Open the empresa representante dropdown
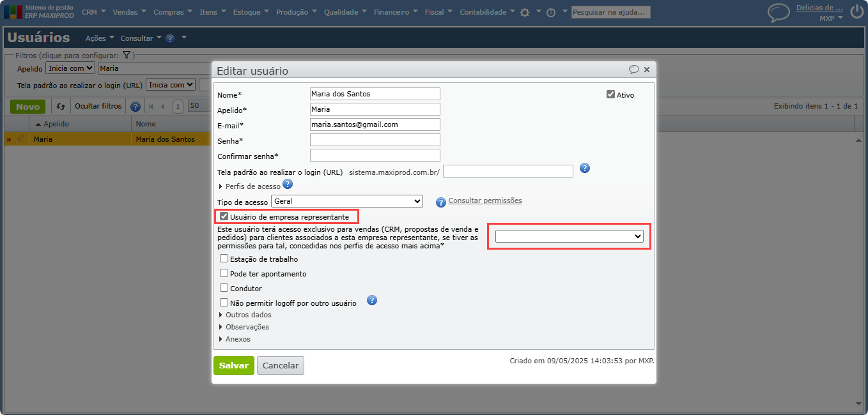This screenshot has height=415, width=868. click(x=569, y=236)
